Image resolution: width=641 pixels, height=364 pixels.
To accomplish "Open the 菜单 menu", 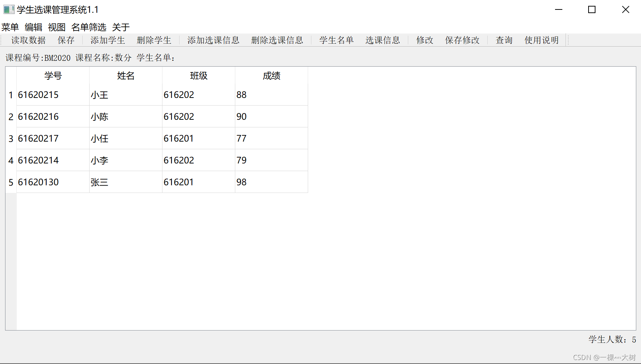I will [x=10, y=27].
